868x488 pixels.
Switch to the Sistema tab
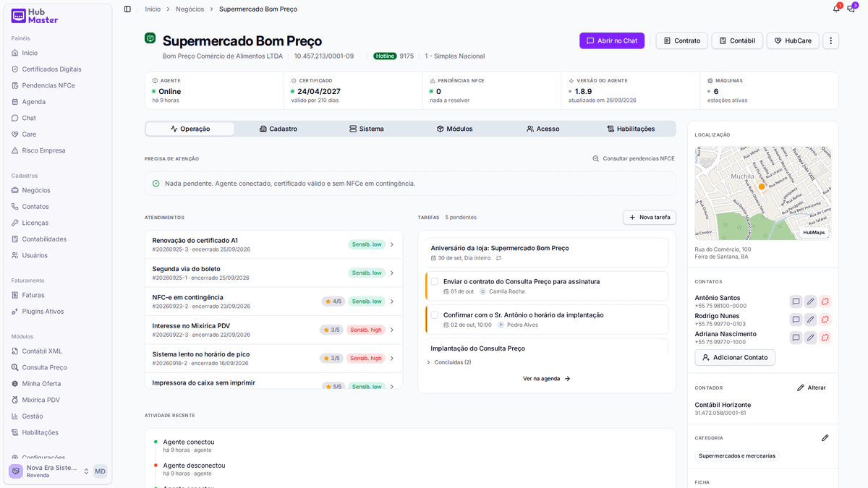(367, 129)
